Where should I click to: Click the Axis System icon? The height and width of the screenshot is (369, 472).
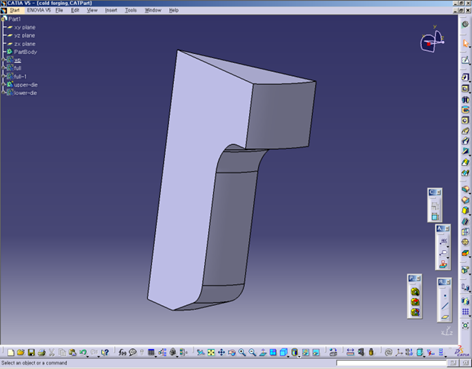click(399, 352)
